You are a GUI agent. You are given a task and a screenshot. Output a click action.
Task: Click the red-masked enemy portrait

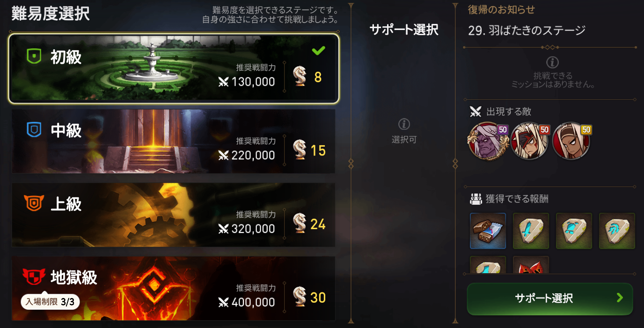[529, 141]
